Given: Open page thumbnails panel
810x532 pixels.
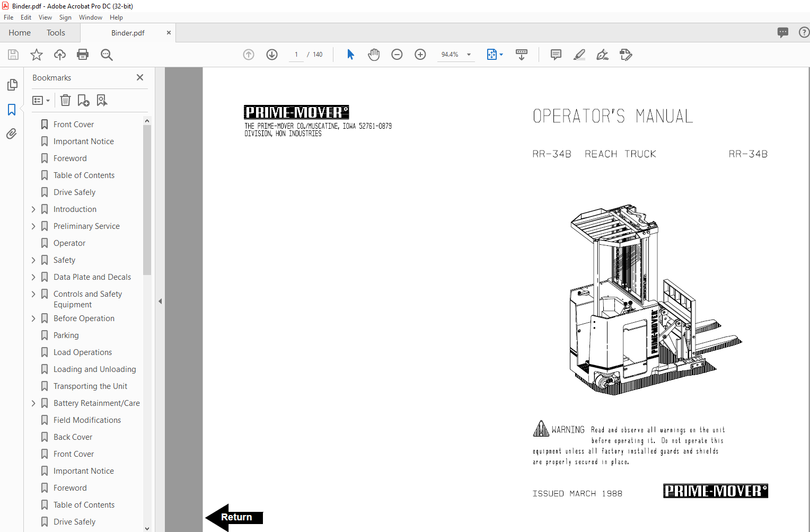Looking at the screenshot, I should 12,85.
